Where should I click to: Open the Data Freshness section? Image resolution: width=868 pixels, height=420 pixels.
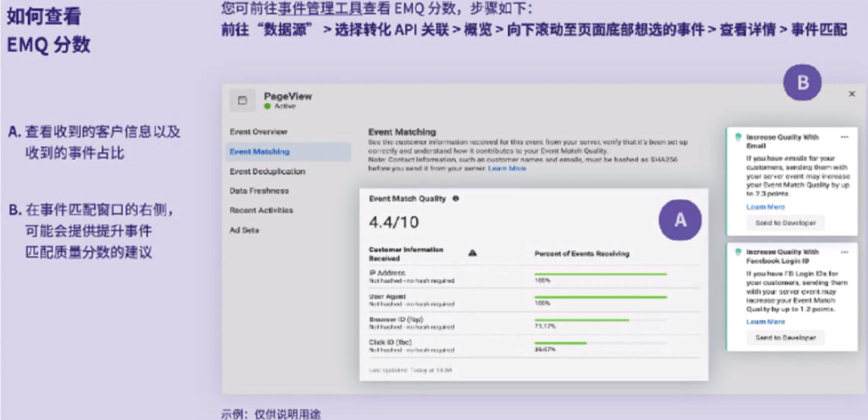(259, 191)
